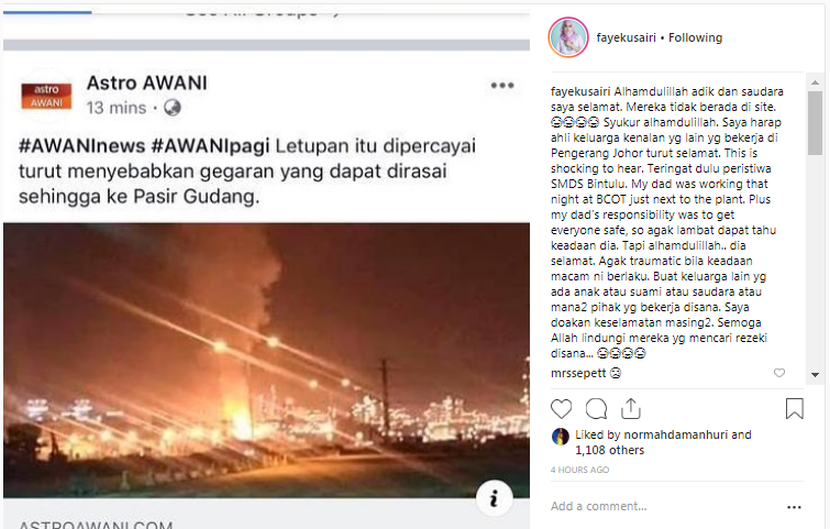This screenshot has height=529, width=830.
Task: Share the post via share icon
Action: coord(630,408)
